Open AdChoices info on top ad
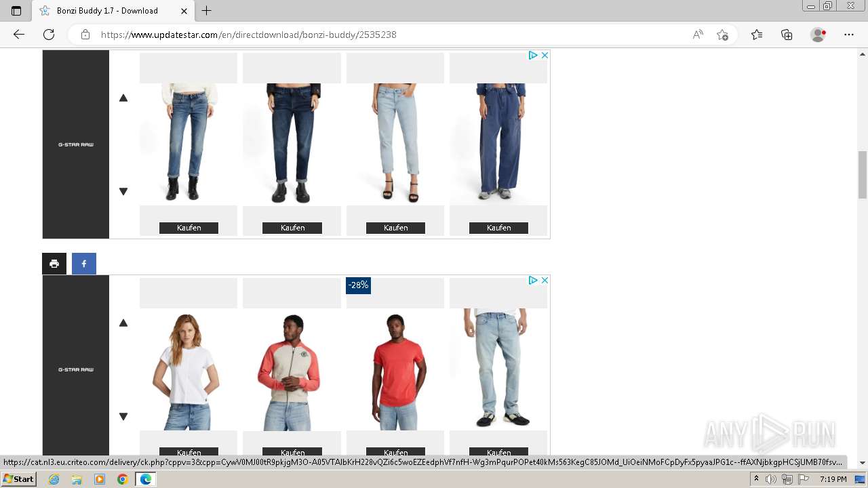The height and width of the screenshot is (488, 868). 533,56
